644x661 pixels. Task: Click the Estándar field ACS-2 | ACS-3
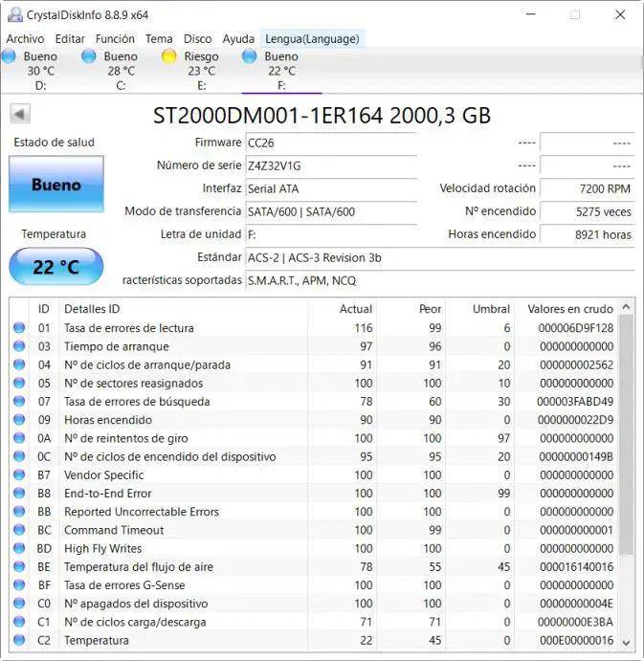(x=440, y=257)
